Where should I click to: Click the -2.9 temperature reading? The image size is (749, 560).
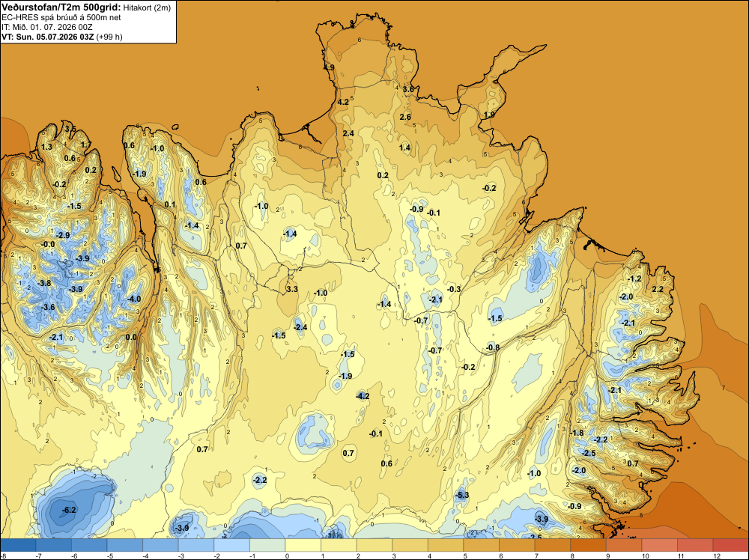point(63,235)
